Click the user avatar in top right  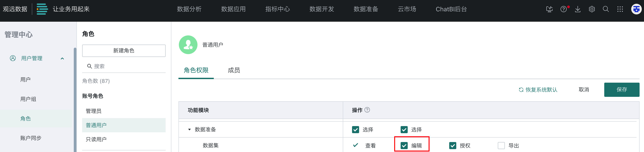pyautogui.click(x=636, y=9)
